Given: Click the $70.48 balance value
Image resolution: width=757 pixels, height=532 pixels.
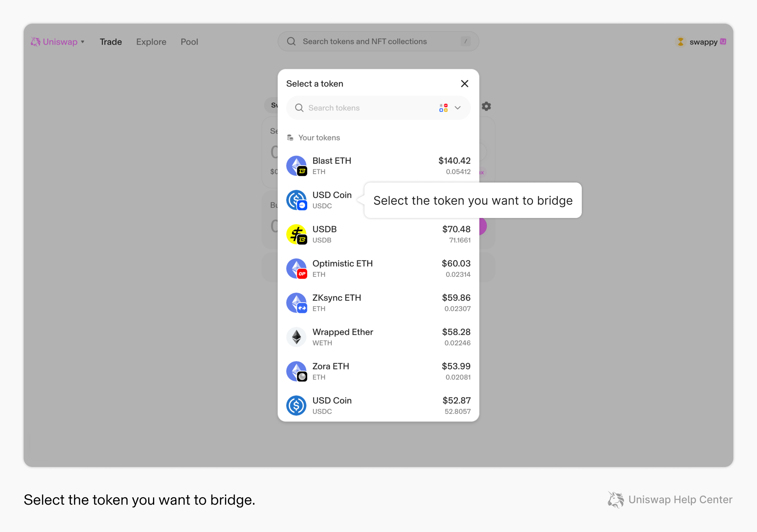Looking at the screenshot, I should [x=456, y=229].
